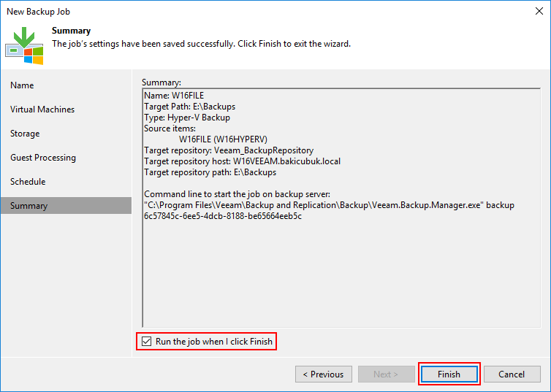The width and height of the screenshot is (551, 392).
Task: Click Finish to exit the wizard
Action: (449, 374)
